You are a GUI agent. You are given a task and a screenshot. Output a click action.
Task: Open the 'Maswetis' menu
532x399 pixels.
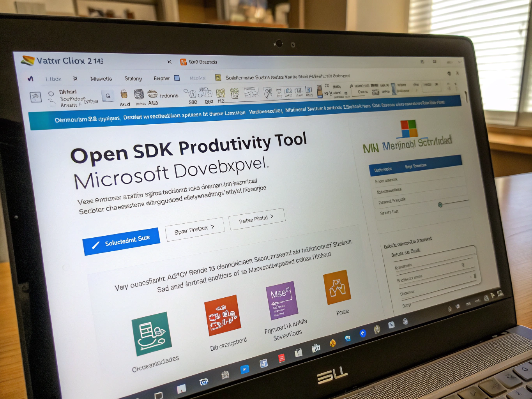pyautogui.click(x=101, y=79)
